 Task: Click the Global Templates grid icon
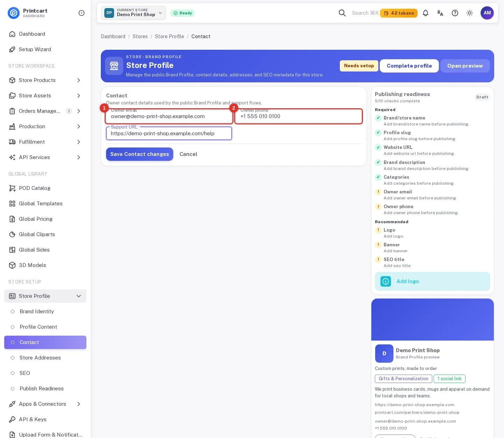pos(12,204)
